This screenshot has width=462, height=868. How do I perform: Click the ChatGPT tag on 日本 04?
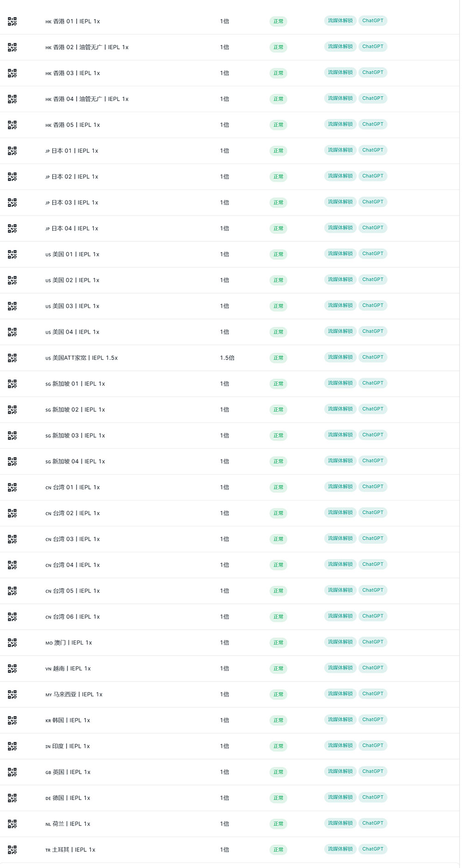point(373,228)
